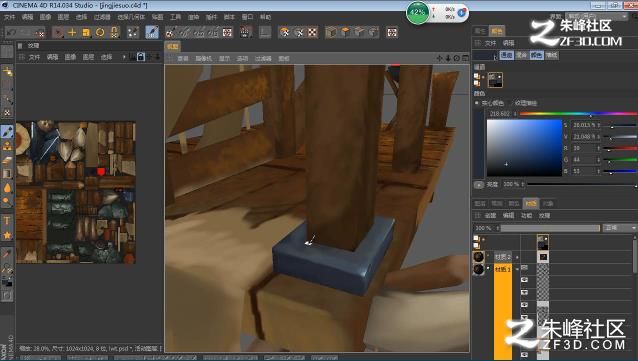Screen dimensions: 638x361
Task: Select the Brush tool in left palette
Action: (x=7, y=131)
